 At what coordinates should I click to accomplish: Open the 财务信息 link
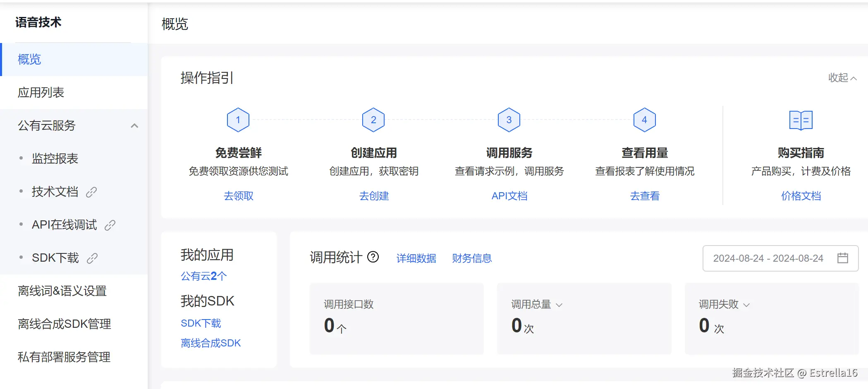point(472,258)
